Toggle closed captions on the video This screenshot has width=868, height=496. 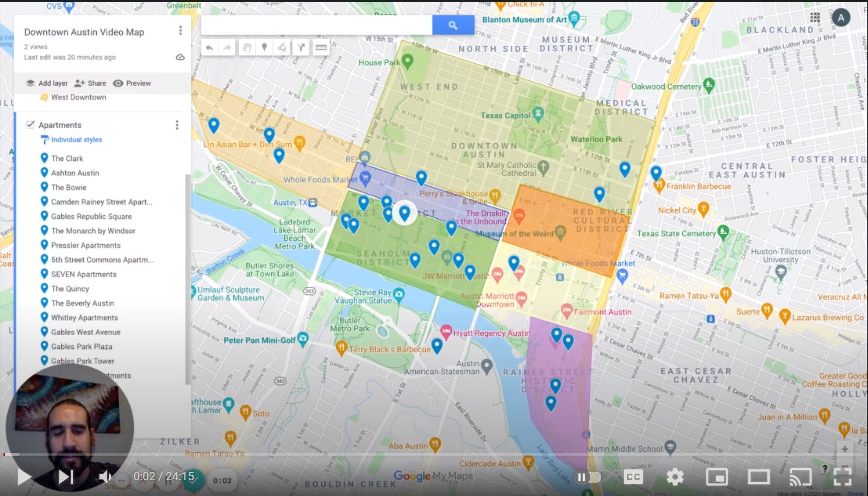(633, 477)
